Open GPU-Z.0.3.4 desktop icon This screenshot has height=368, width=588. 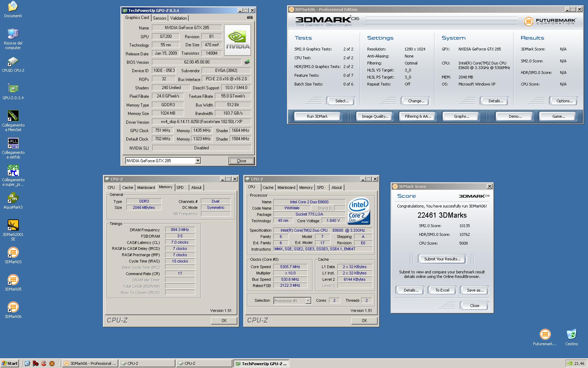13,89
